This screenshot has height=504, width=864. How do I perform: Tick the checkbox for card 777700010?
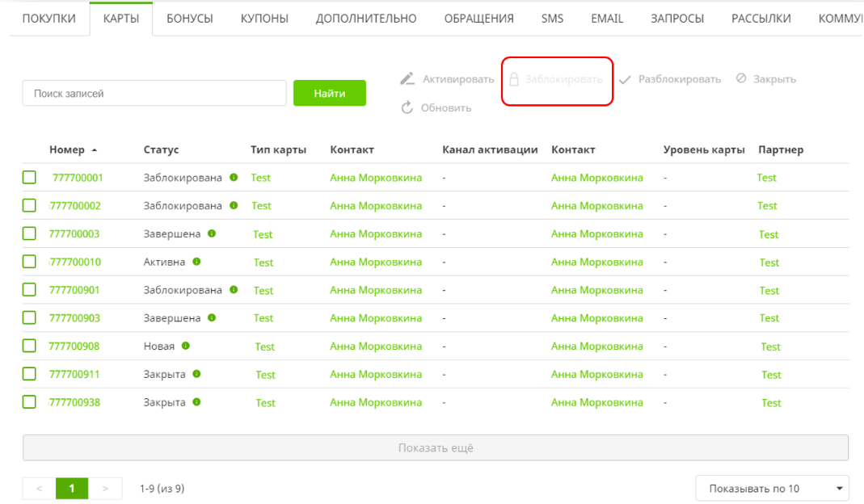(x=29, y=262)
